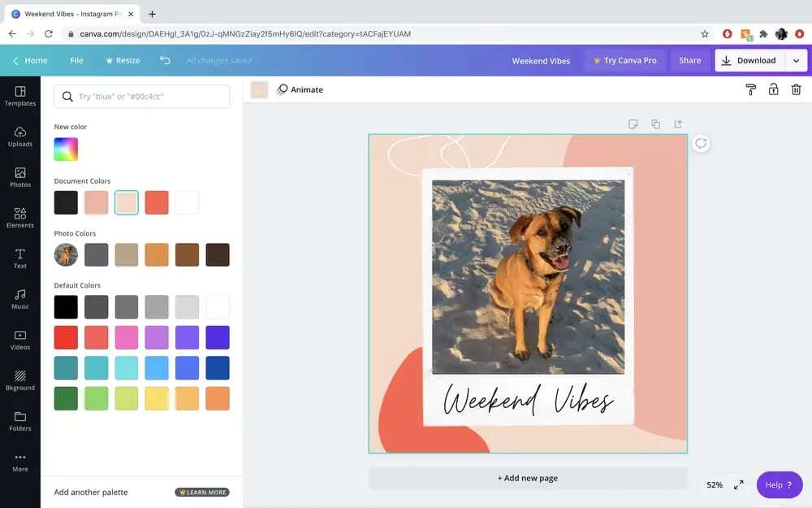Select the copy style paint roller
The image size is (812, 508).
point(749,89)
